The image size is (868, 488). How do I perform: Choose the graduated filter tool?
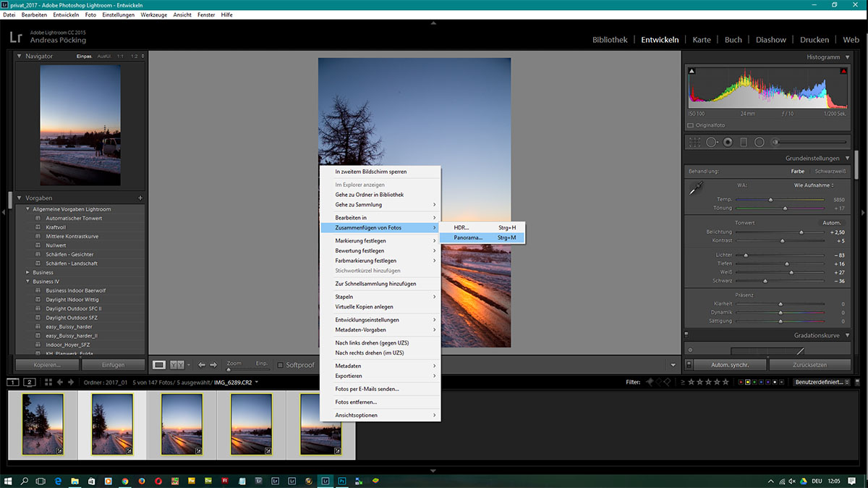744,143
